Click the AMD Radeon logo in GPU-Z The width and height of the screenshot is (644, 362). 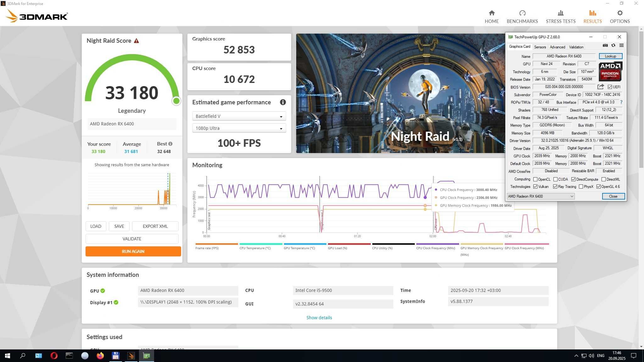[x=610, y=71]
